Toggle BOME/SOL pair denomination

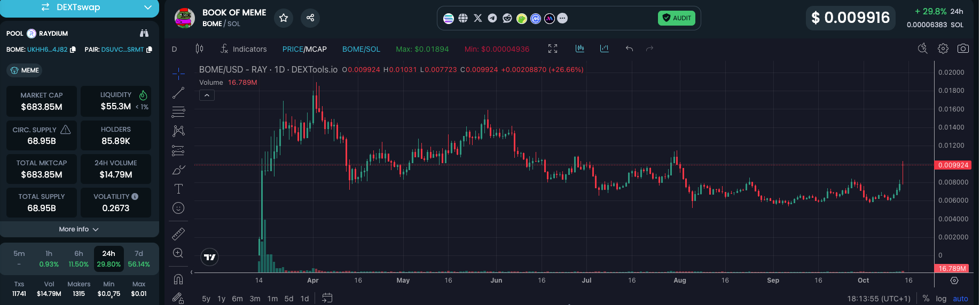(x=361, y=49)
